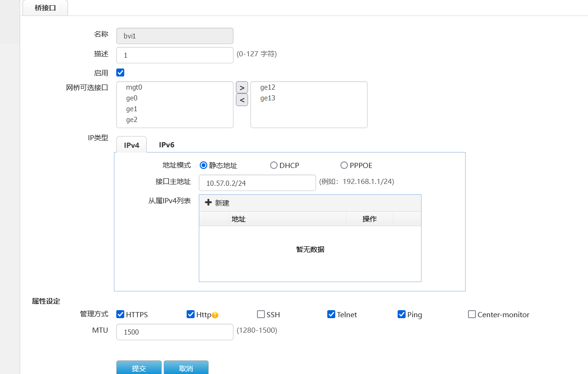Click the MTU input field

point(174,332)
